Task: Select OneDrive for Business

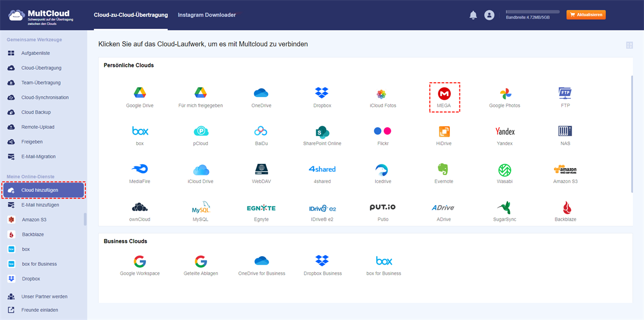Action: tap(261, 261)
